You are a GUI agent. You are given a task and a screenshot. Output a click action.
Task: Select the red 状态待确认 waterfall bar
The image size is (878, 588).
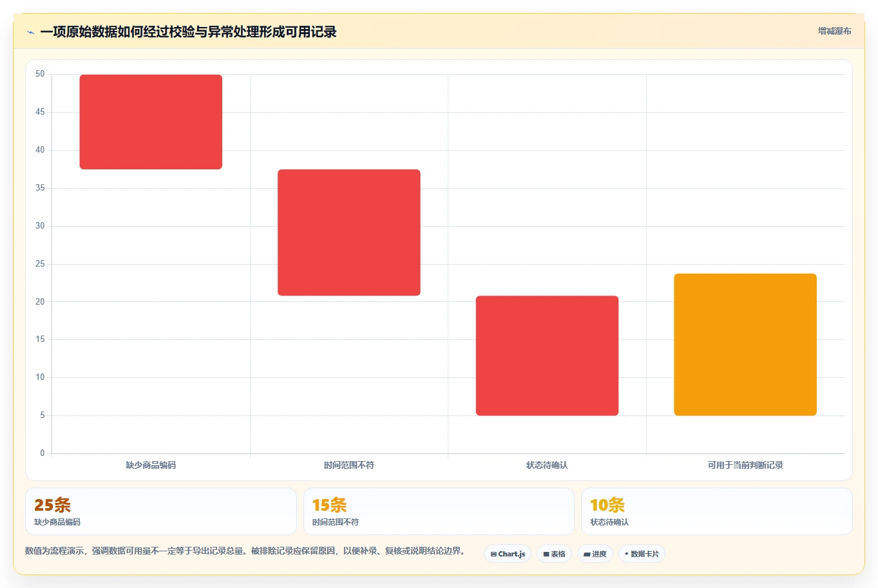[x=547, y=356]
